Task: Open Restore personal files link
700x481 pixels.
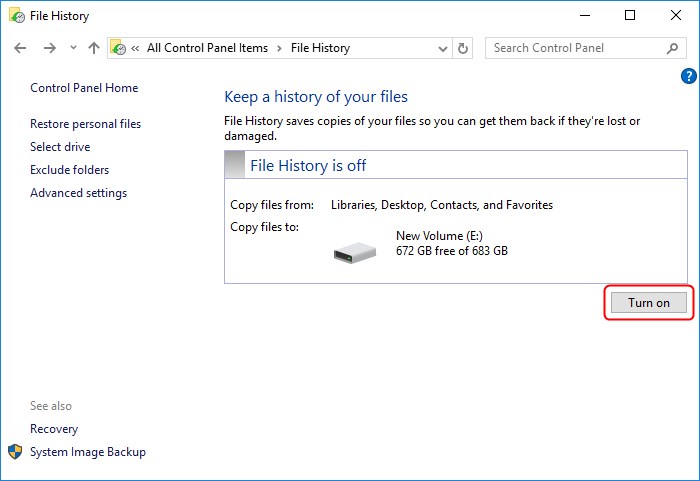Action: [x=85, y=124]
